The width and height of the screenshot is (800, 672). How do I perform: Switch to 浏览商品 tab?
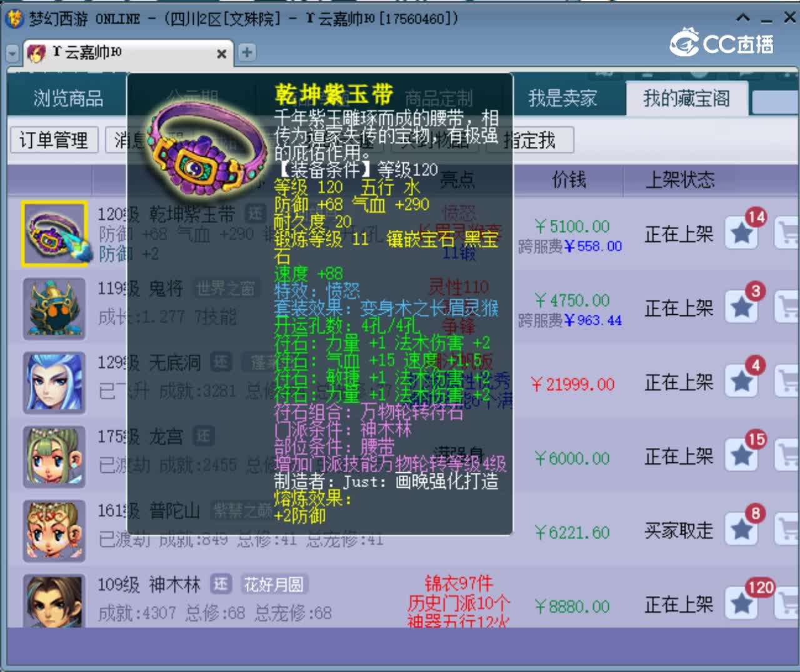click(x=68, y=98)
